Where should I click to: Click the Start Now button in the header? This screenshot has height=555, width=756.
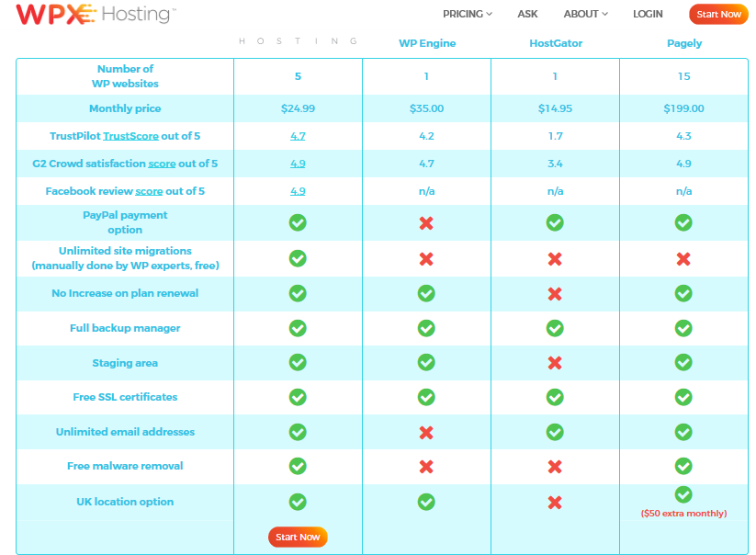718,14
